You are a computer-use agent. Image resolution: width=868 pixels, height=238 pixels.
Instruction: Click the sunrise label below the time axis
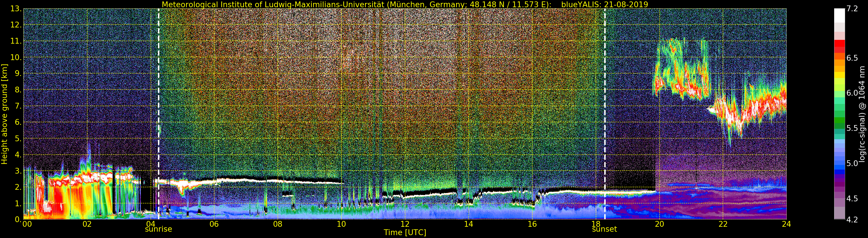[159, 229]
